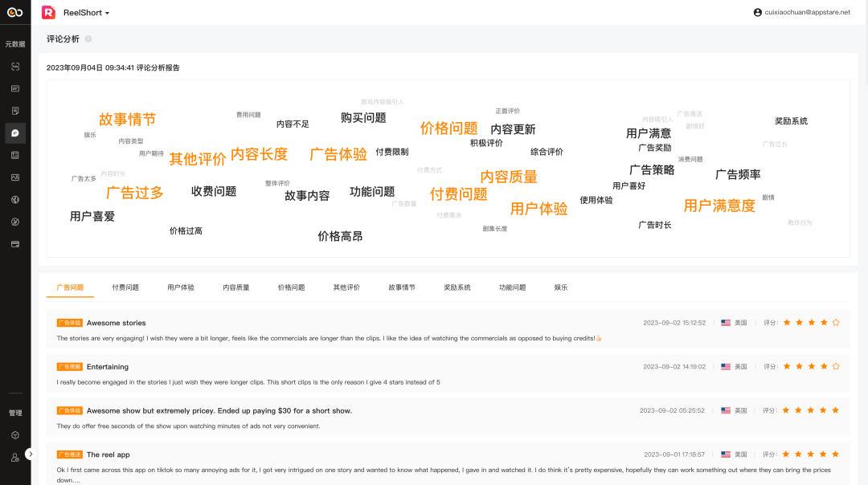
Task: Toggle the small switch beside 评论分析 title
Action: tap(87, 38)
